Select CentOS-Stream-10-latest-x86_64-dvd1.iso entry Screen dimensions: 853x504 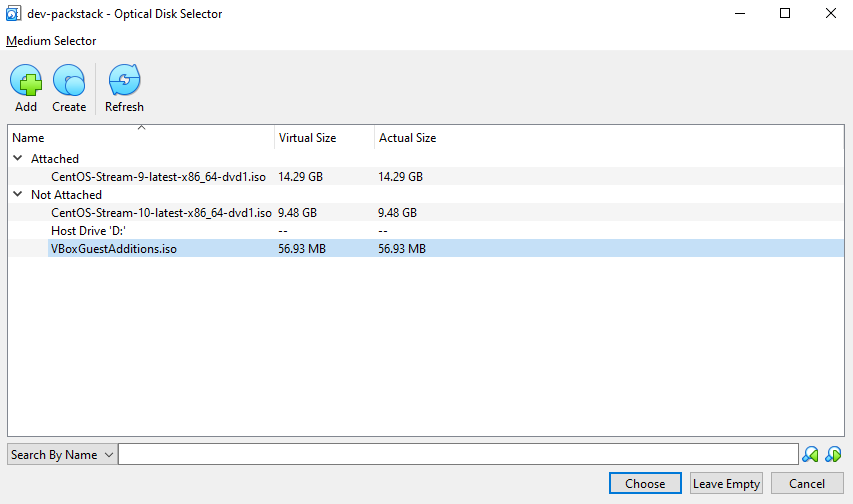(x=161, y=213)
